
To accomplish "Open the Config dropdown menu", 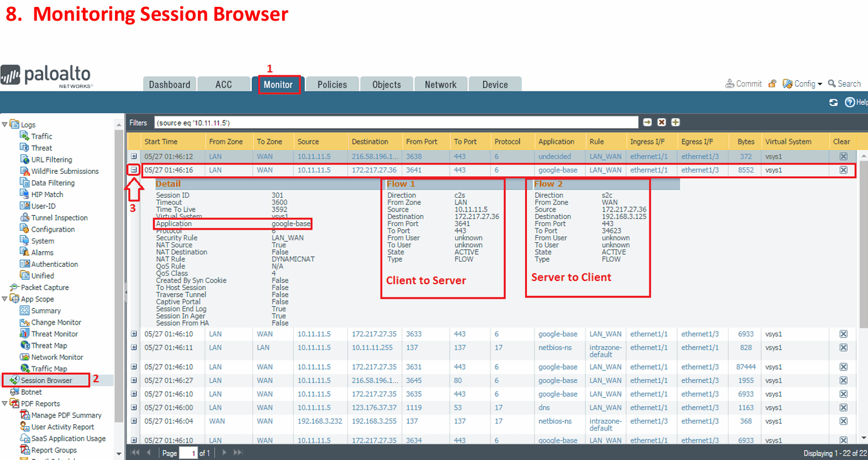I will [803, 83].
